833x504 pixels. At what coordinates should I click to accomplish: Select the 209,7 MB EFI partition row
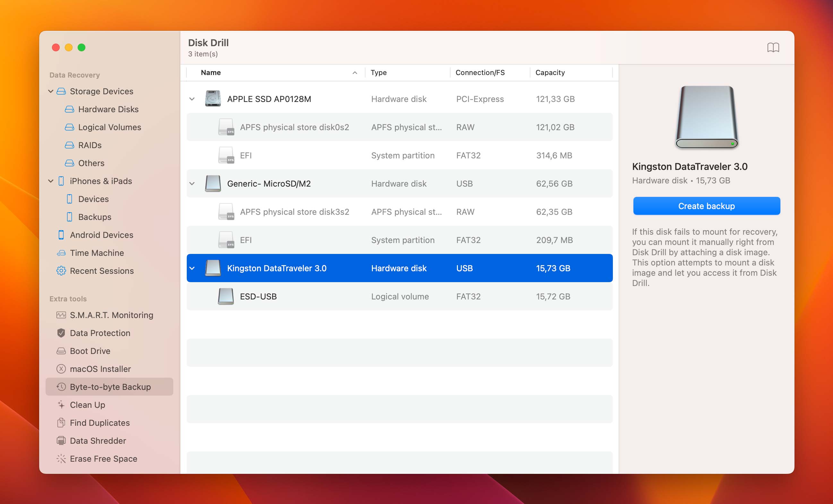(x=399, y=240)
